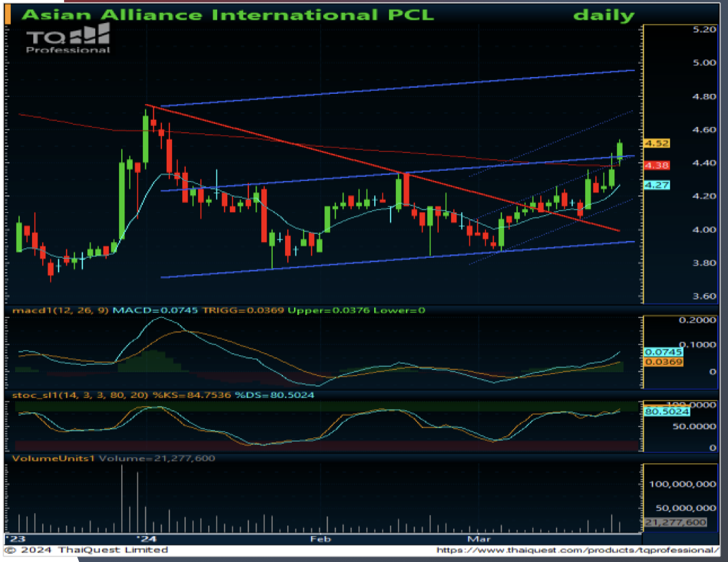728x562 pixels.
Task: Click the '24 marker on the time axis
Action: (x=147, y=539)
